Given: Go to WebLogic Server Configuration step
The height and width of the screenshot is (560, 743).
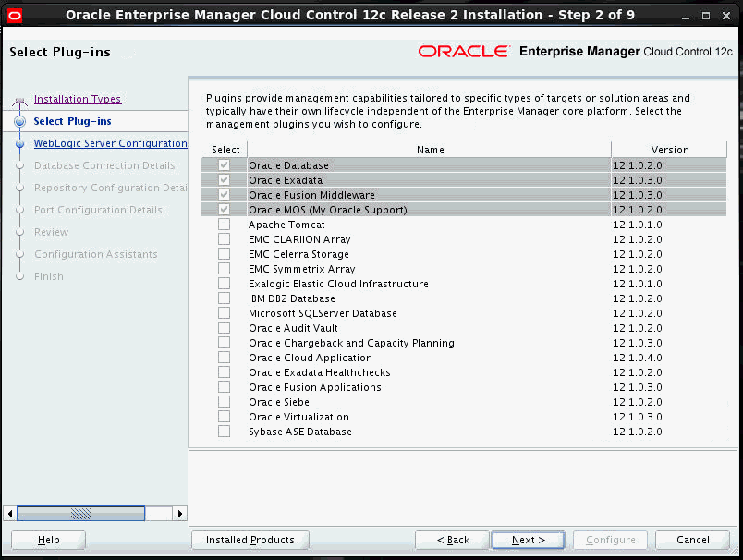Looking at the screenshot, I should (110, 143).
